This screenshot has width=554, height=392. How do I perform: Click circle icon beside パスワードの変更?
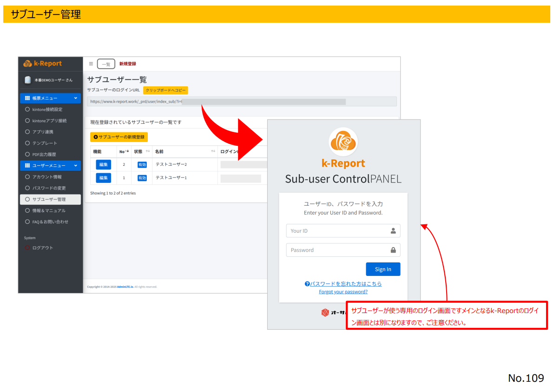pyautogui.click(x=27, y=188)
